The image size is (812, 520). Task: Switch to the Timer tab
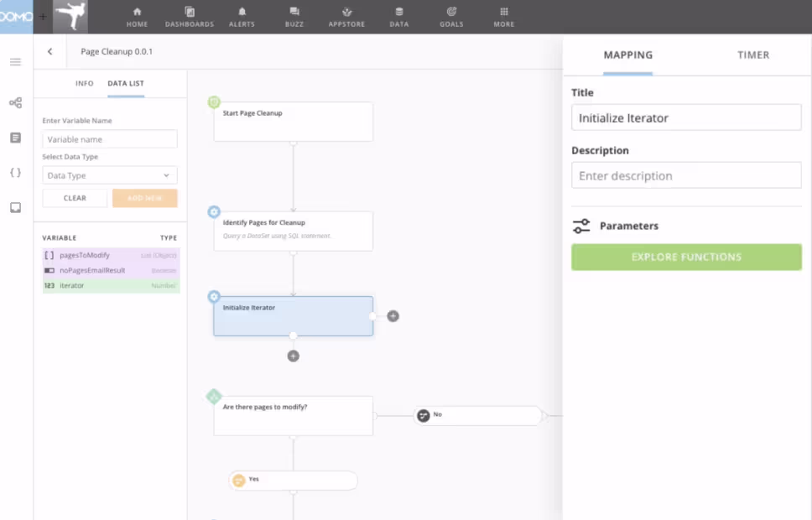click(752, 55)
